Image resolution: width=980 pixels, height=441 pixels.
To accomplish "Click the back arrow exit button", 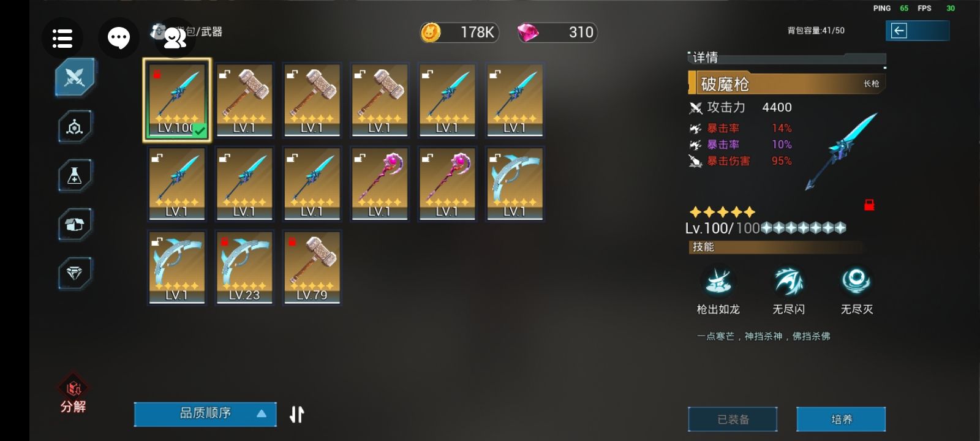I will (917, 31).
